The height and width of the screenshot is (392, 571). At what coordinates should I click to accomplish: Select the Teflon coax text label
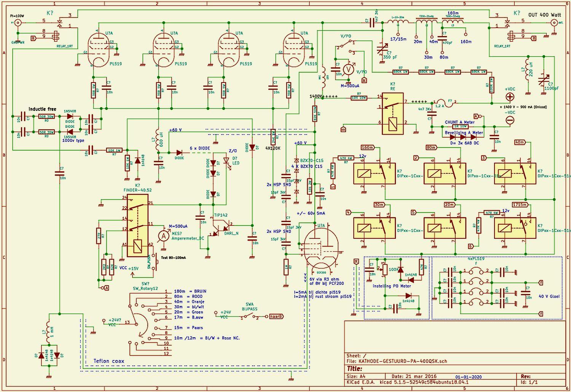pos(109,361)
